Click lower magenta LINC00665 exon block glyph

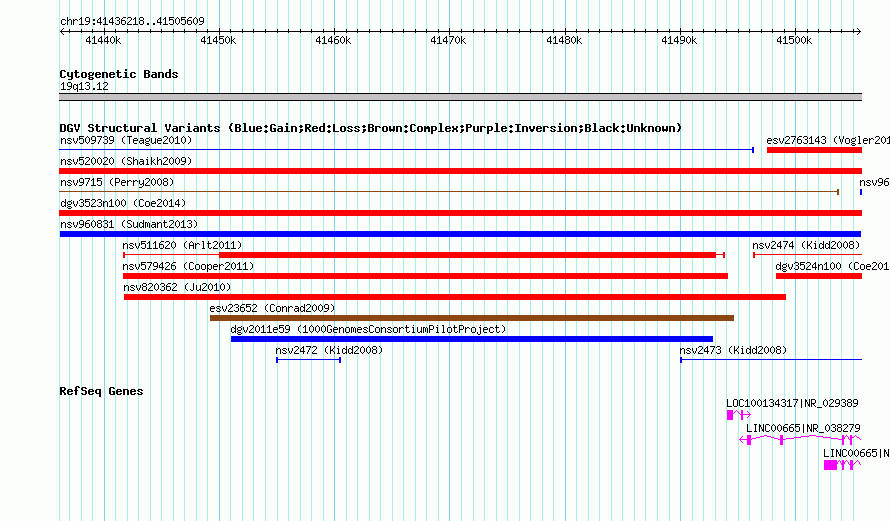click(x=830, y=465)
